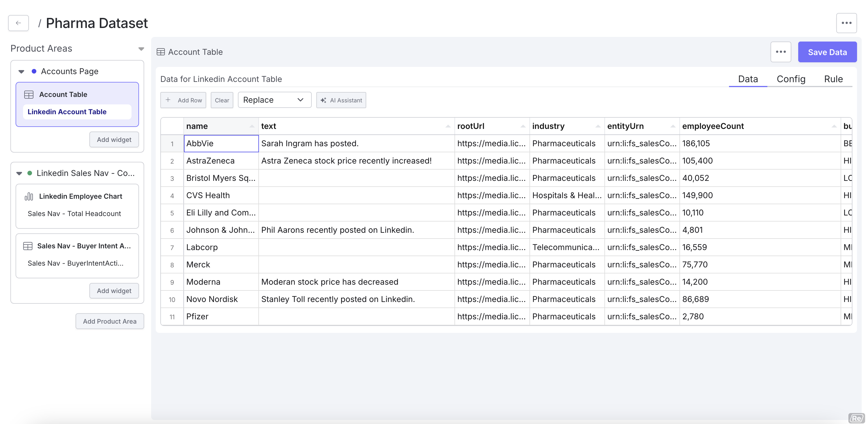Sort by the employeeCount column arrow
This screenshot has width=868, height=424.
[834, 126]
